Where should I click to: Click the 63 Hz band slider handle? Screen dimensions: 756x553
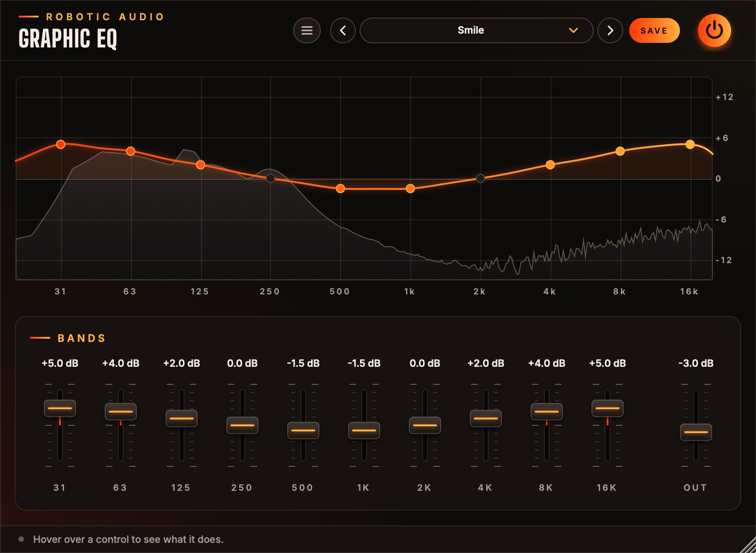(121, 412)
